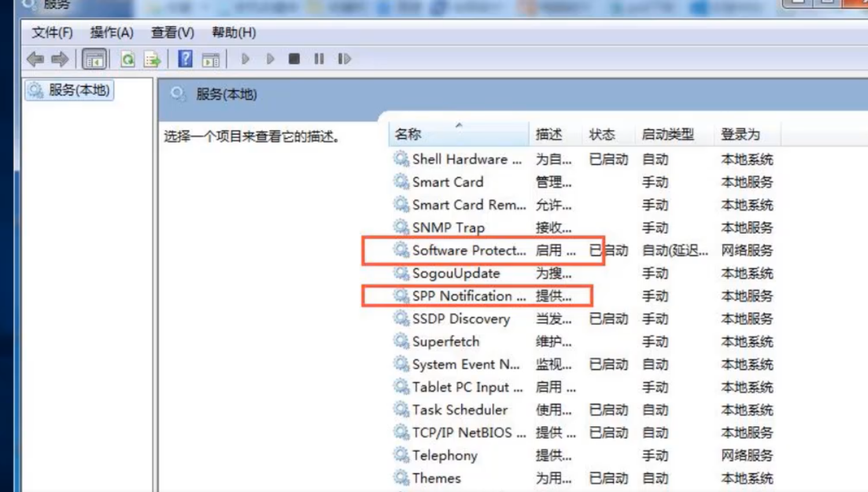Pause the service using the pause icon
Viewport: 868px width, 492px height.
(319, 58)
